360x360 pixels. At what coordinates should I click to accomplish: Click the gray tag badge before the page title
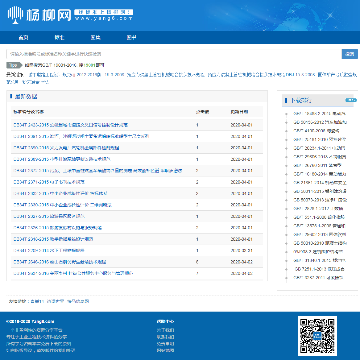[14, 65]
